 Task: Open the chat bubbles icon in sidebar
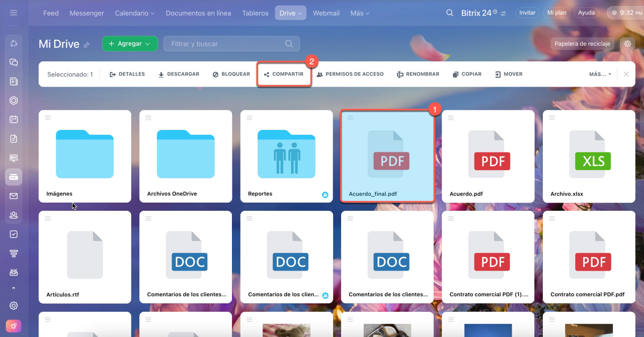[14, 62]
